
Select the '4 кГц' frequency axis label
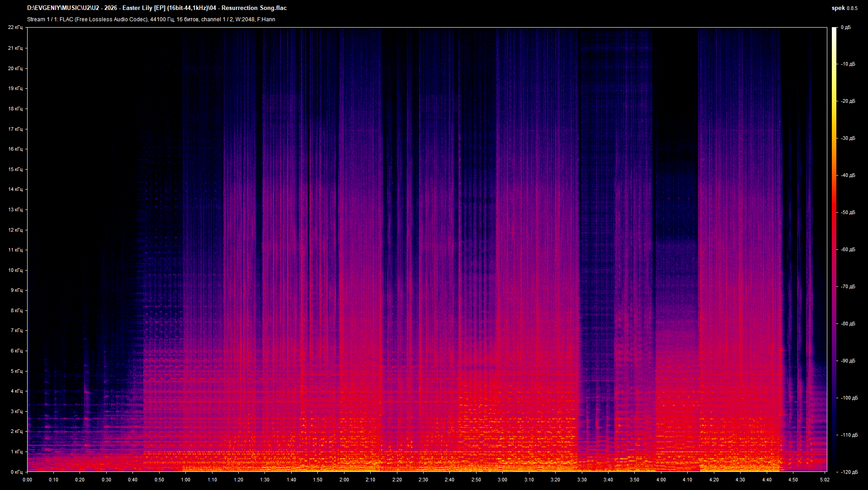click(17, 391)
